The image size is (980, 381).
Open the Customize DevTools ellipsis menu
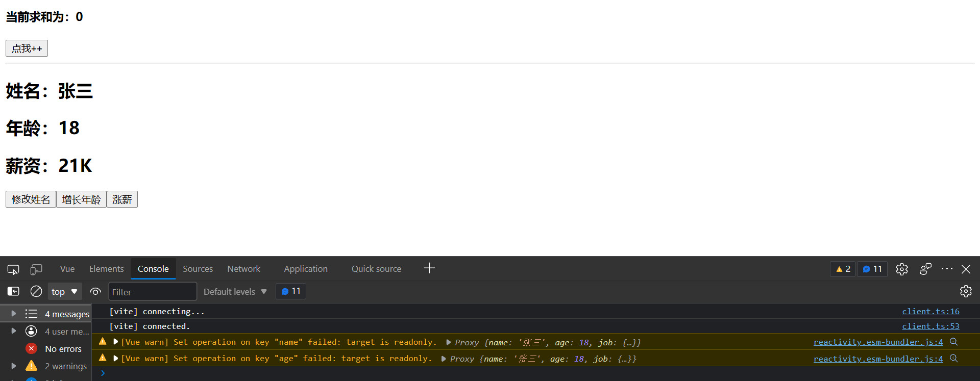947,269
